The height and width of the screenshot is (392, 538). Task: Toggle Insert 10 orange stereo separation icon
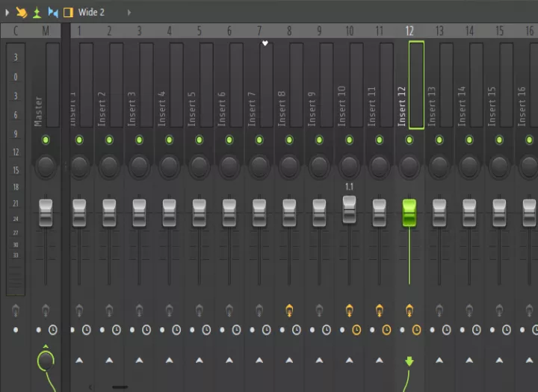tap(349, 311)
